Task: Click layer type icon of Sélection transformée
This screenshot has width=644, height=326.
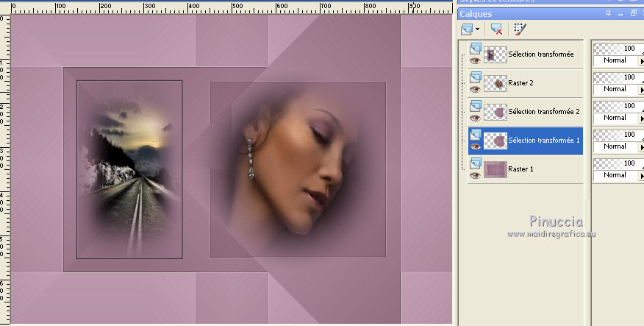Action: pos(476,49)
